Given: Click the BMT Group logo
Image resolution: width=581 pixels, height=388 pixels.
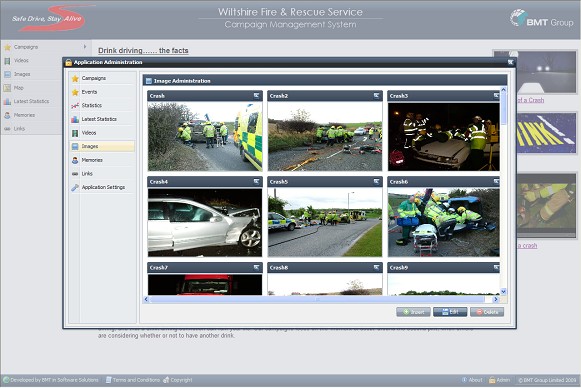Looking at the screenshot, I should [x=542, y=19].
